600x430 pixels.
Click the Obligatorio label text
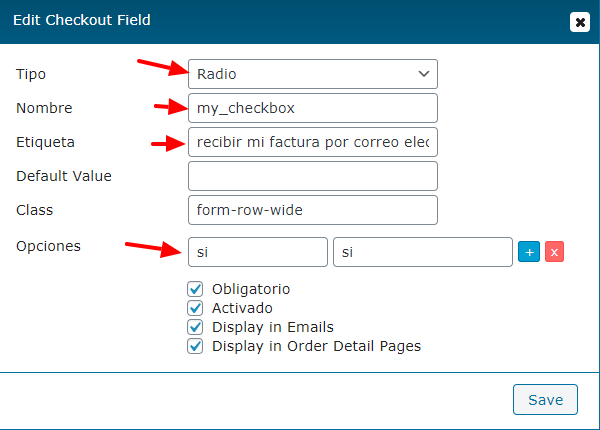point(251,289)
